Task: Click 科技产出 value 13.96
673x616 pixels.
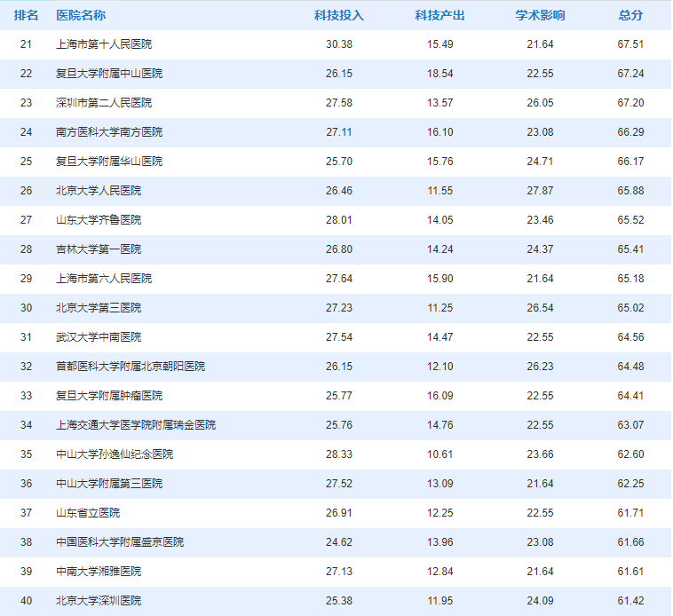Action: click(440, 542)
